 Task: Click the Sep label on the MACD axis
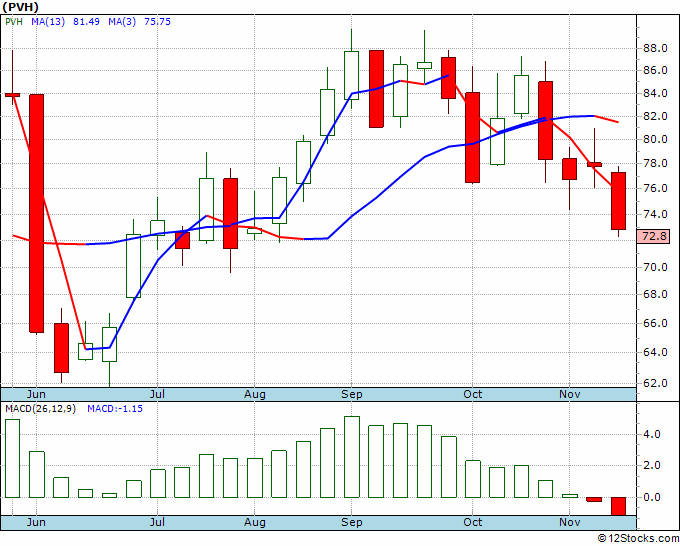click(x=351, y=522)
